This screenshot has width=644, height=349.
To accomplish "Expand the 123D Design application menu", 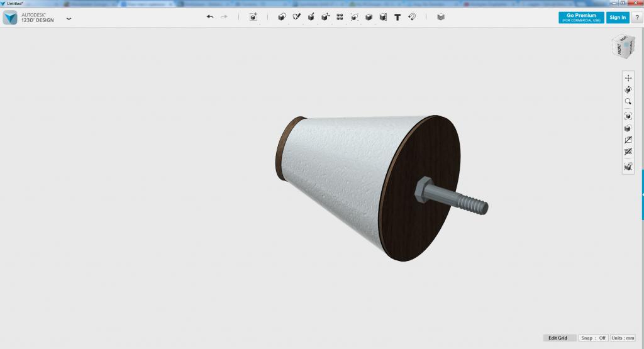I will [x=69, y=18].
